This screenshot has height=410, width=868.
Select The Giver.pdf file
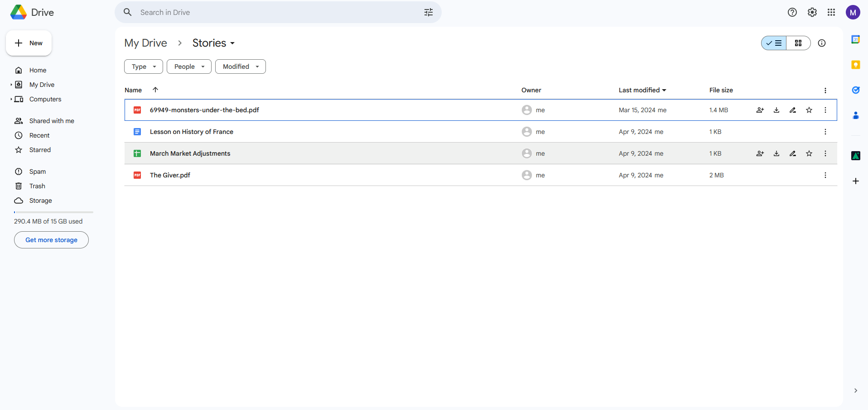click(x=170, y=175)
